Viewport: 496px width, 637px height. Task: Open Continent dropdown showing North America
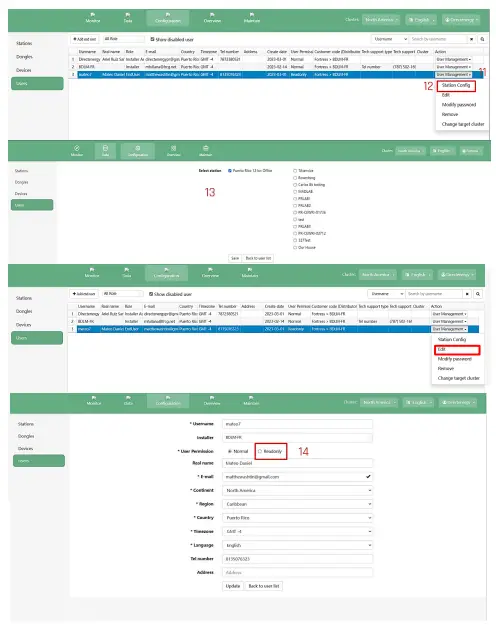297,490
